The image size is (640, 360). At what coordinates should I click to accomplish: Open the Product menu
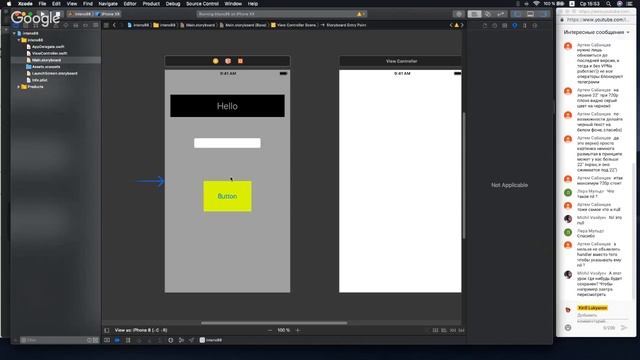pyautogui.click(x=151, y=4)
